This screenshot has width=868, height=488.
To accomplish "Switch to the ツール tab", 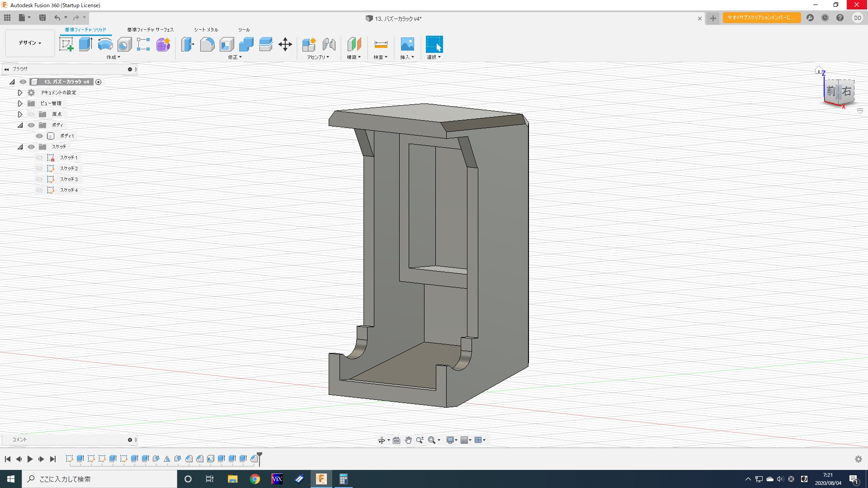I will tap(244, 30).
